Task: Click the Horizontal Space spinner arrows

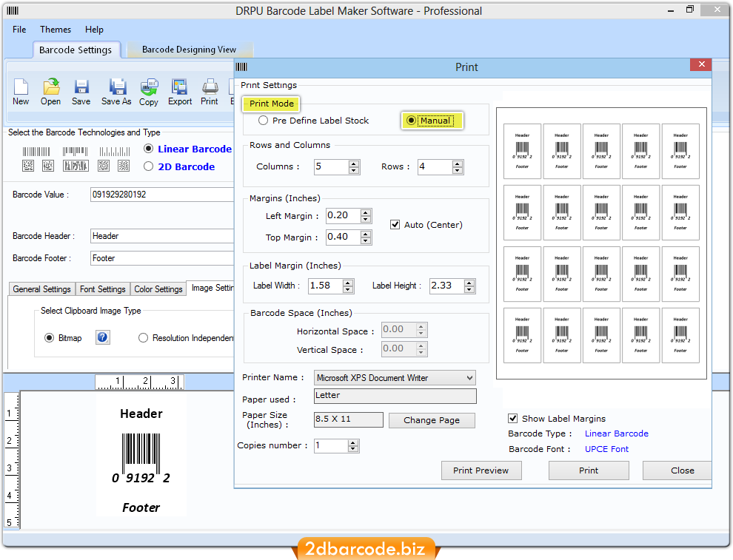Action: [421, 330]
